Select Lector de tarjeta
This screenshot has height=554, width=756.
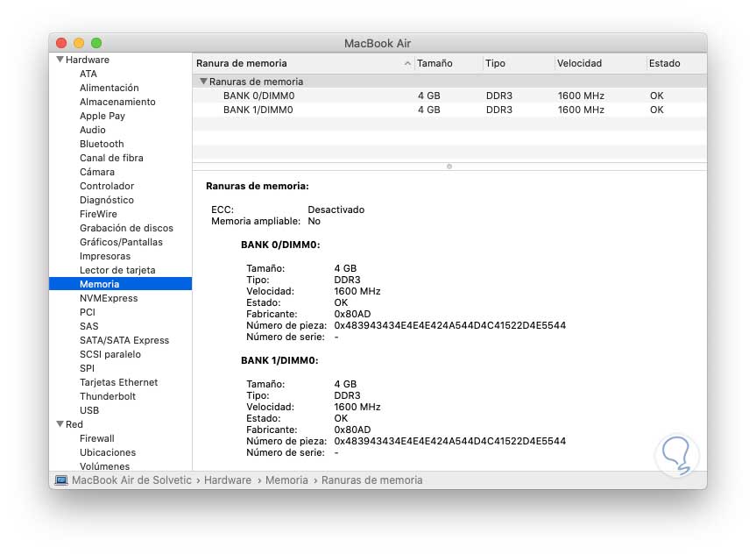[x=117, y=270]
